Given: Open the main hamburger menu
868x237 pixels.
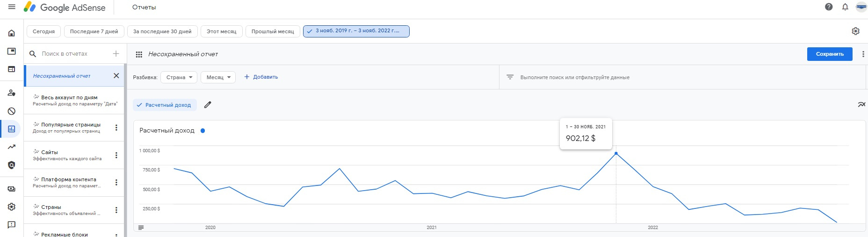Looking at the screenshot, I should (x=12, y=7).
